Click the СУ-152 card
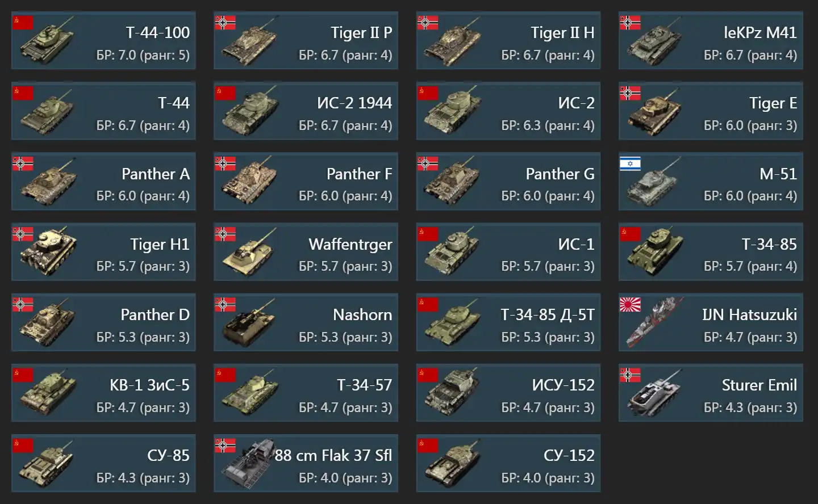 [x=508, y=463]
